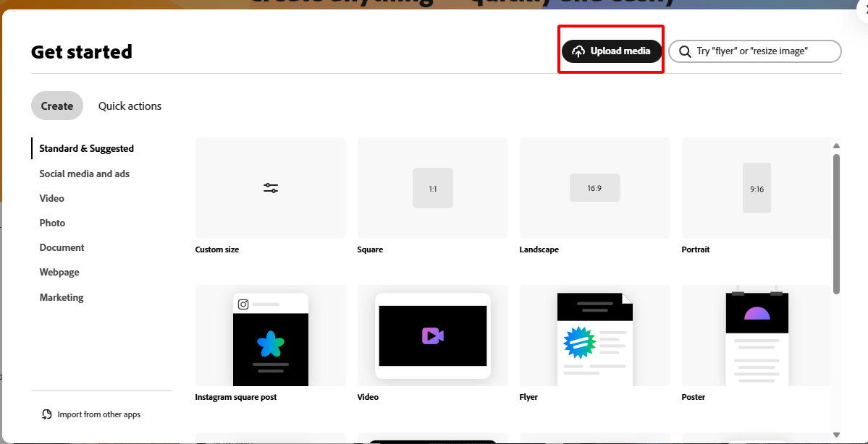868x444 pixels.
Task: Open the Video category in sidebar
Action: [52, 198]
